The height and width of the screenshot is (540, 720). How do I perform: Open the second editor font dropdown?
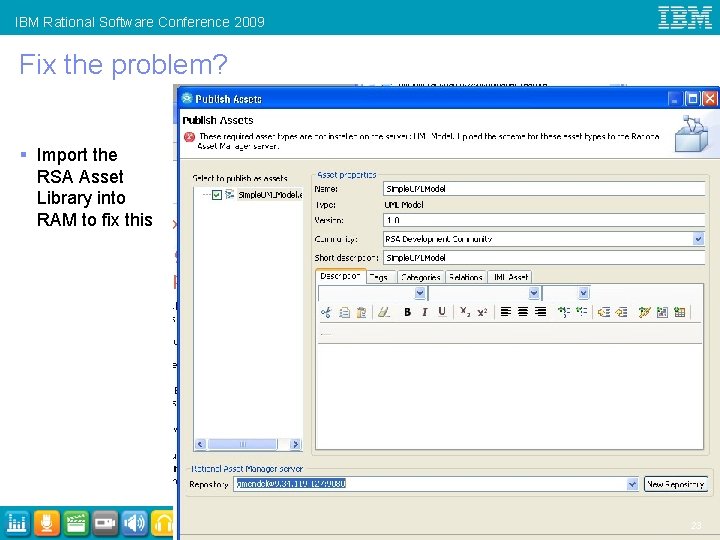point(533,293)
